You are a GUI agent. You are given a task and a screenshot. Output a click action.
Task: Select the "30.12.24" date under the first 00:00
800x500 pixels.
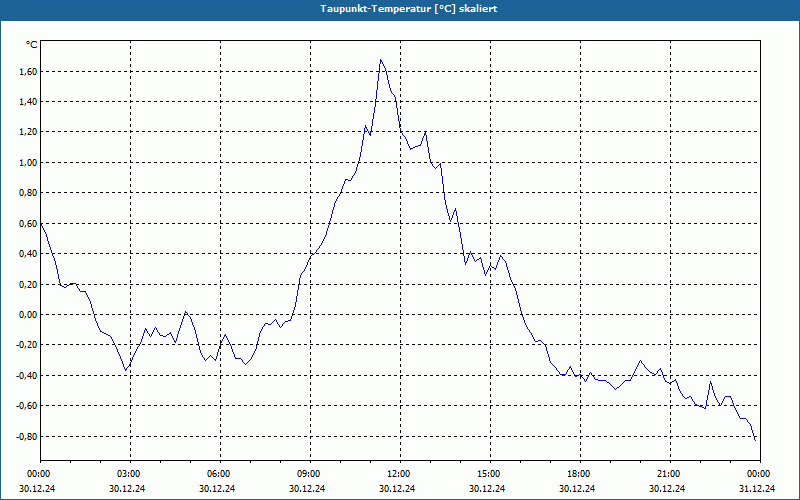tap(37, 488)
